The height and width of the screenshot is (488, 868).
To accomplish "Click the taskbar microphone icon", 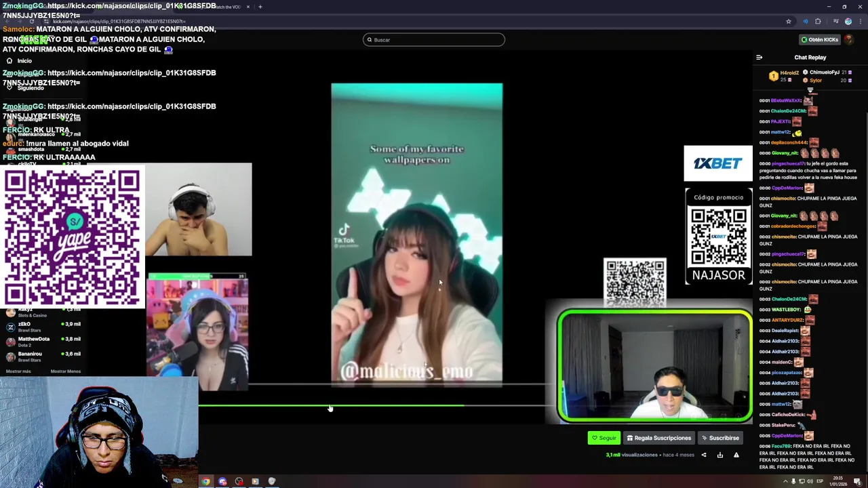I will coord(793,481).
